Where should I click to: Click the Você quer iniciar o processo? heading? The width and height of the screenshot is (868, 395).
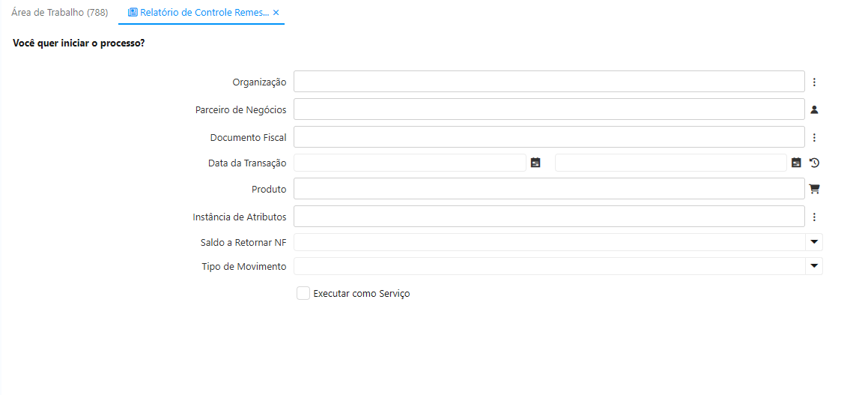[79, 43]
